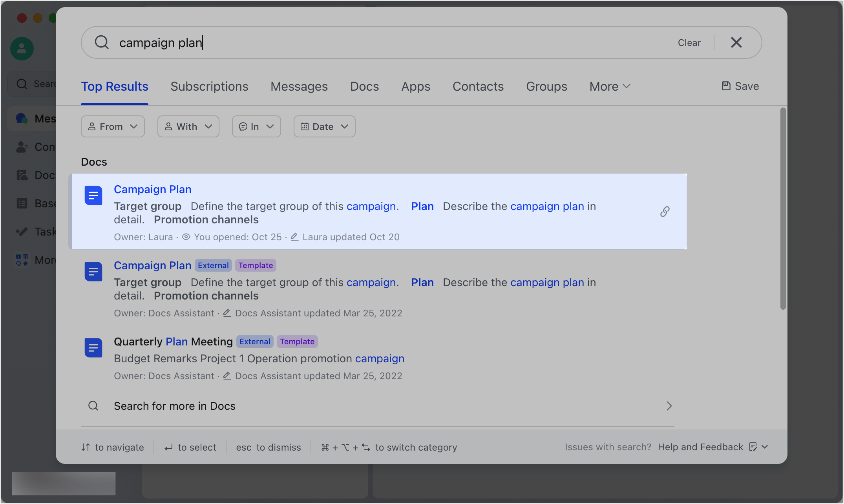Click the profile avatar at top left
This screenshot has height=504, width=844.
(22, 48)
